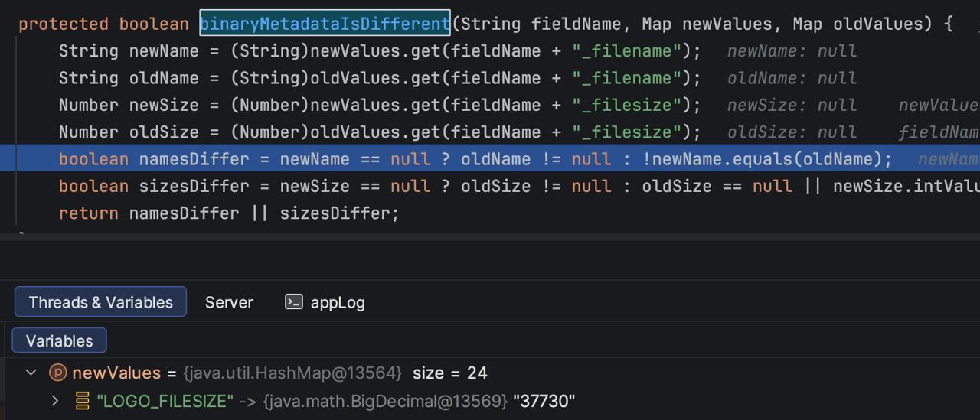Click the parameter icon next to newValues

[58, 373]
